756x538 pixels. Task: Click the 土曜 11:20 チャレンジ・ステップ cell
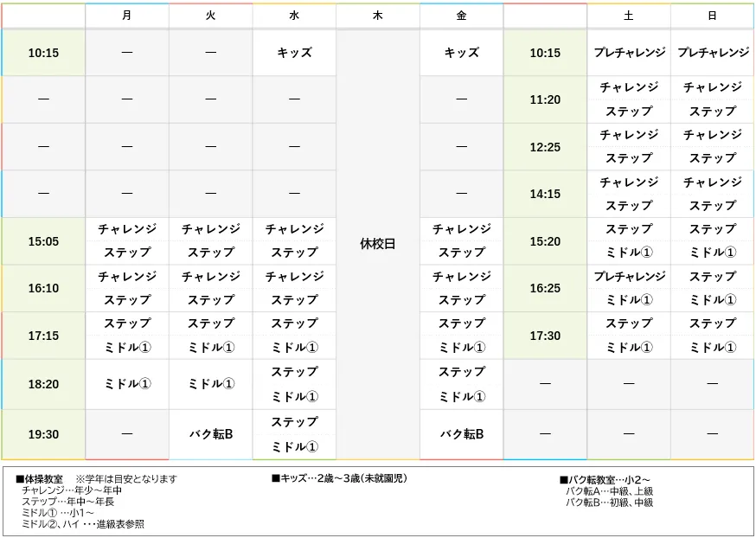[x=629, y=99]
